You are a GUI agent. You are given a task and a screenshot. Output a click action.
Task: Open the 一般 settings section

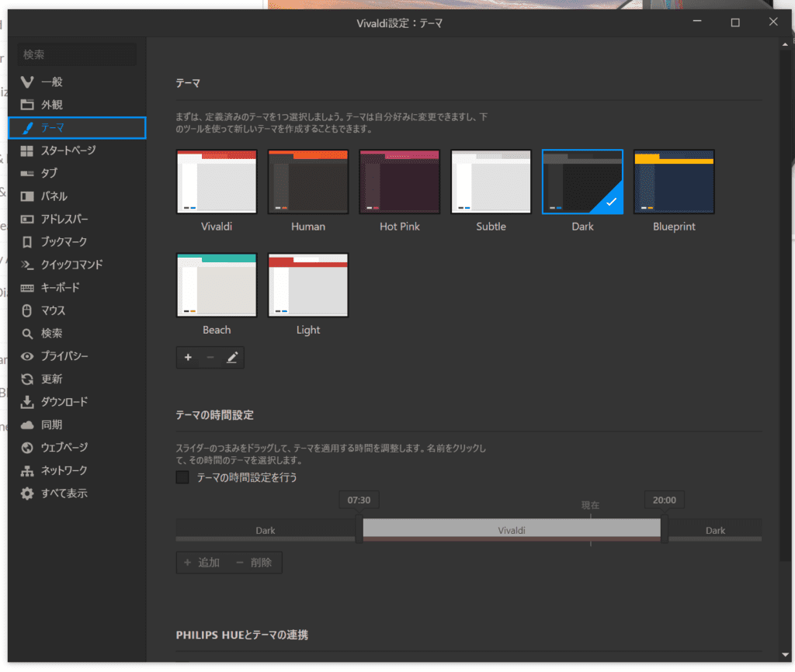point(77,81)
